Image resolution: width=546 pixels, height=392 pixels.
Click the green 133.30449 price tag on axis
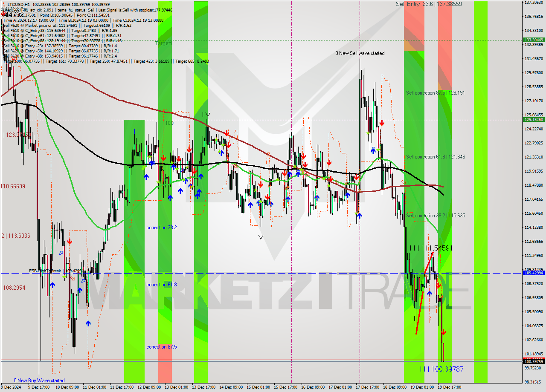coord(534,40)
